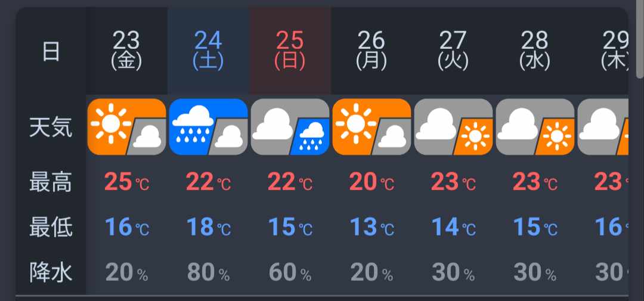Click the 最高 row label
The image size is (644, 301).
tap(51, 182)
